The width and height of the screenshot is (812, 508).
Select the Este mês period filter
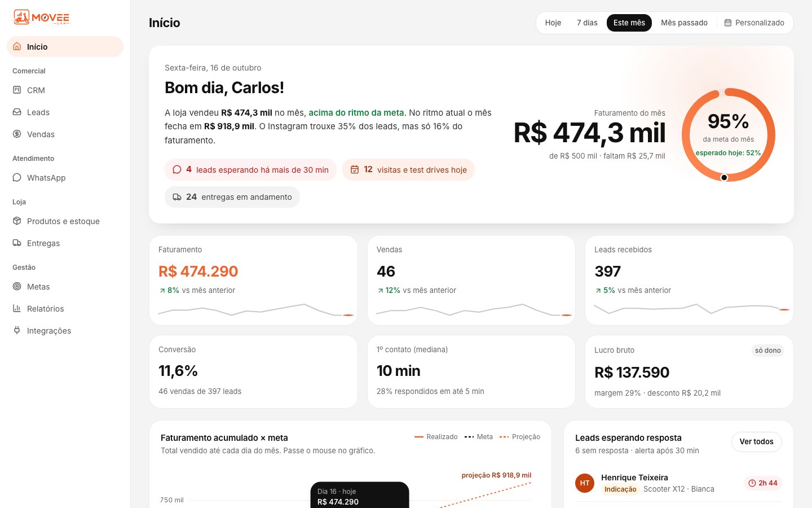629,23
